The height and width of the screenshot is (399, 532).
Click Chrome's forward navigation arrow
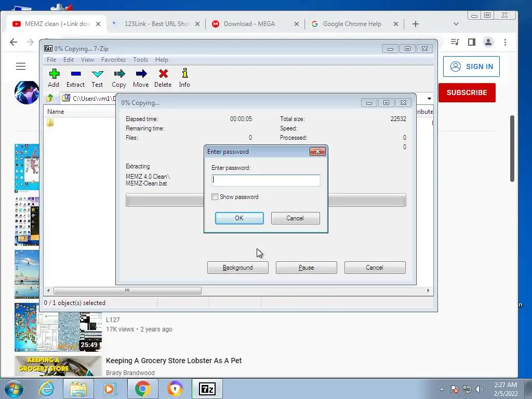[x=30, y=42]
